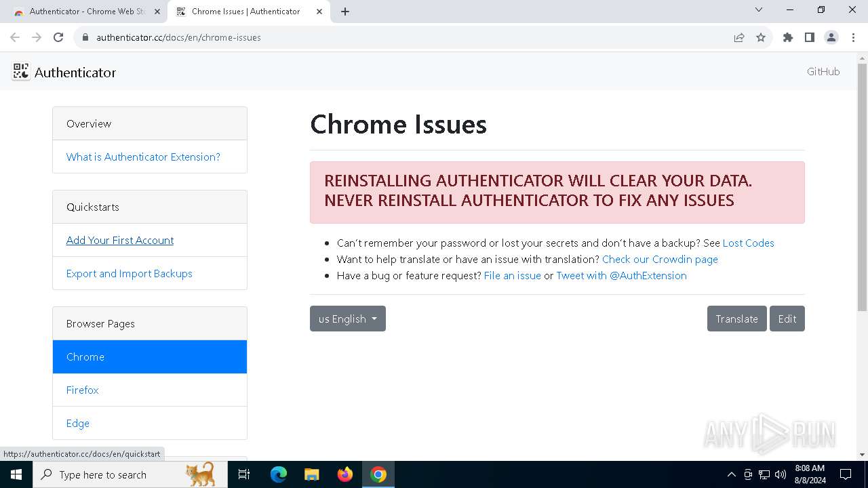Toggle Chrome side panel icon
Image resolution: width=868 pixels, height=488 pixels.
tap(810, 37)
